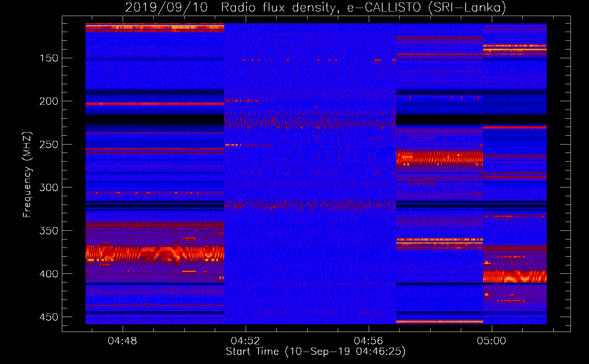Click the '300' frequency tick label
Image resolution: width=589 pixels, height=364 pixels.
pyautogui.click(x=49, y=187)
